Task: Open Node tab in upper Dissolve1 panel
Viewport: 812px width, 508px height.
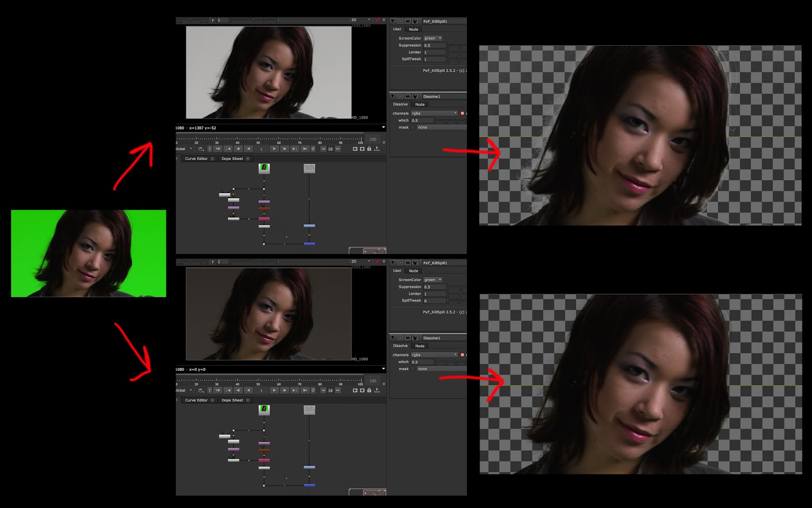Action: pyautogui.click(x=420, y=105)
